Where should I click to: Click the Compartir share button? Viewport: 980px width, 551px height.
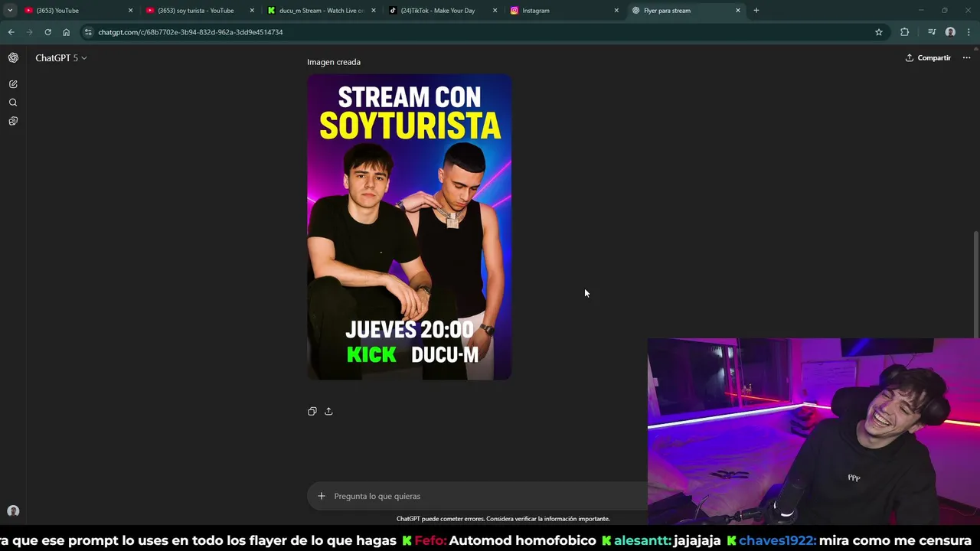928,58
